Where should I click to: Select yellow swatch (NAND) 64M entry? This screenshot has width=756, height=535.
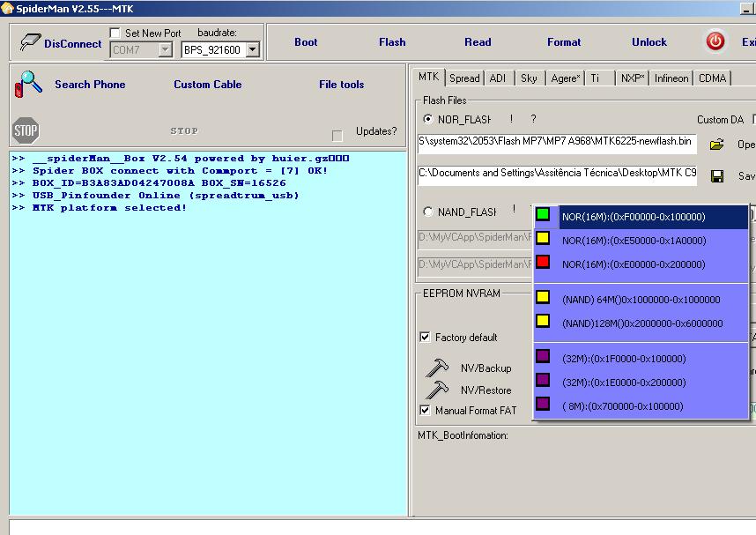point(543,297)
